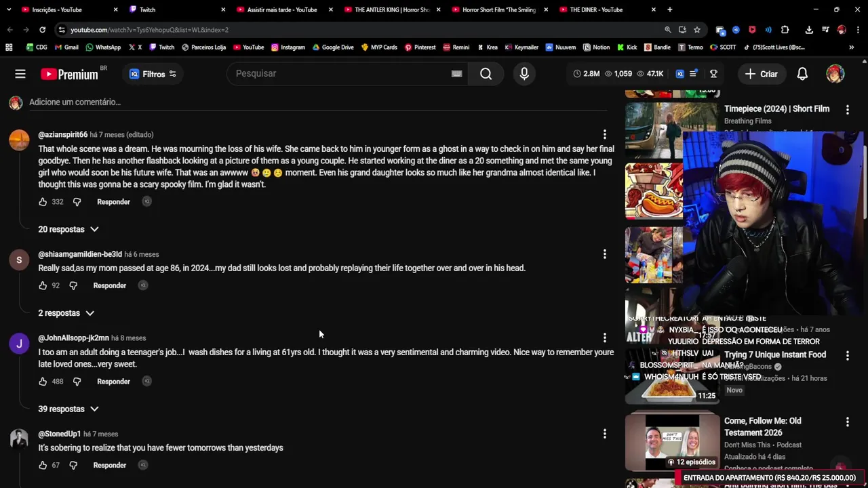
Task: Reply to the @shiaamgamildien-be3ld comment
Action: coord(109,285)
